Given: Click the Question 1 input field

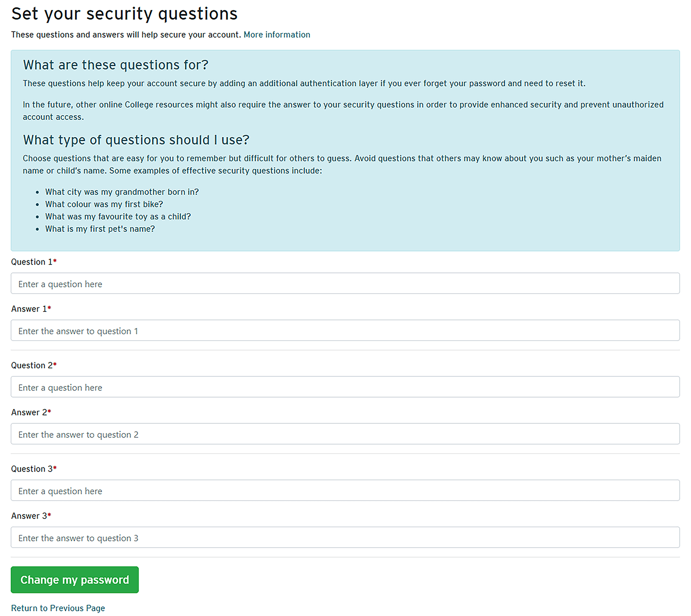Looking at the screenshot, I should pyautogui.click(x=345, y=284).
